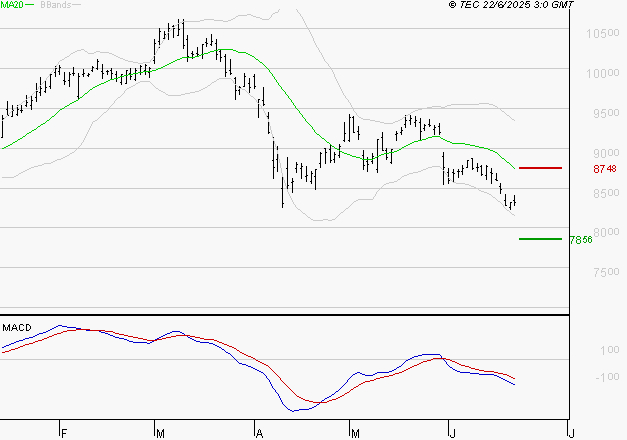Click the MACD panel label

(17, 328)
